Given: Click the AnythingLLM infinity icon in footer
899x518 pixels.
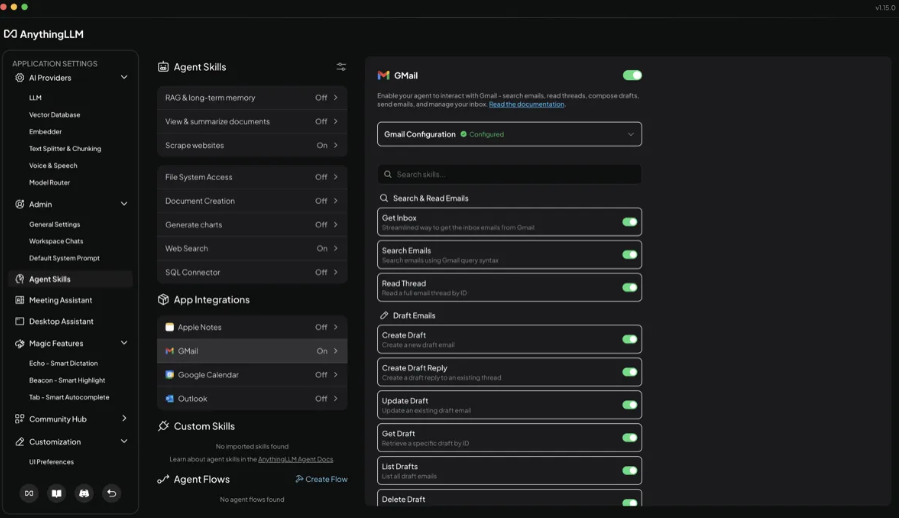Looking at the screenshot, I should (29, 493).
